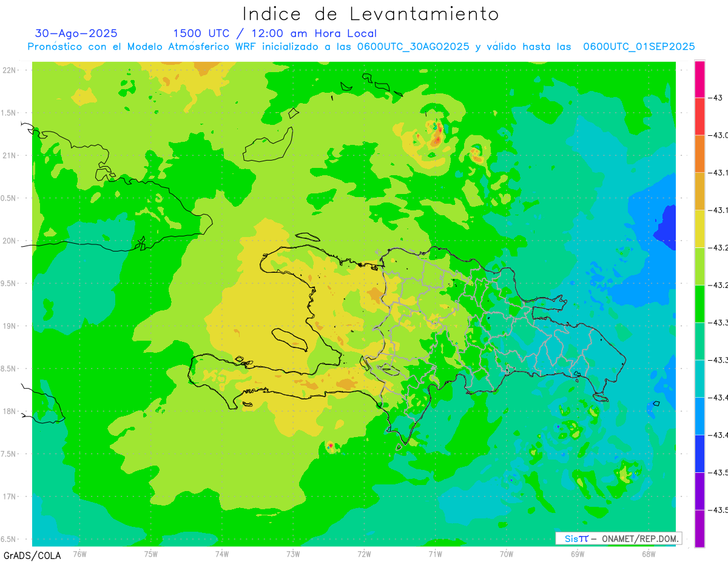Click the legend value '-43' at top
Screen dimensions: 728x562
(x=716, y=98)
